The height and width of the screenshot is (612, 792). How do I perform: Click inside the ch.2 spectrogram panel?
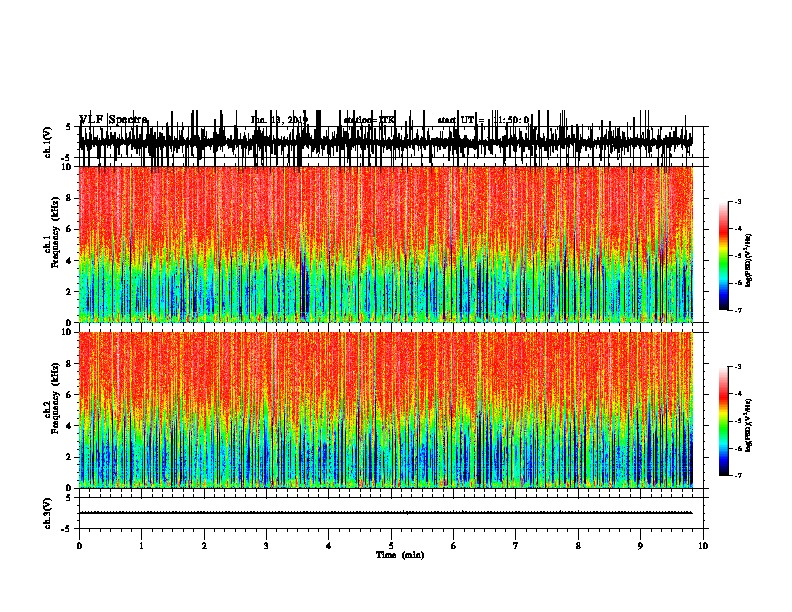coord(386,410)
